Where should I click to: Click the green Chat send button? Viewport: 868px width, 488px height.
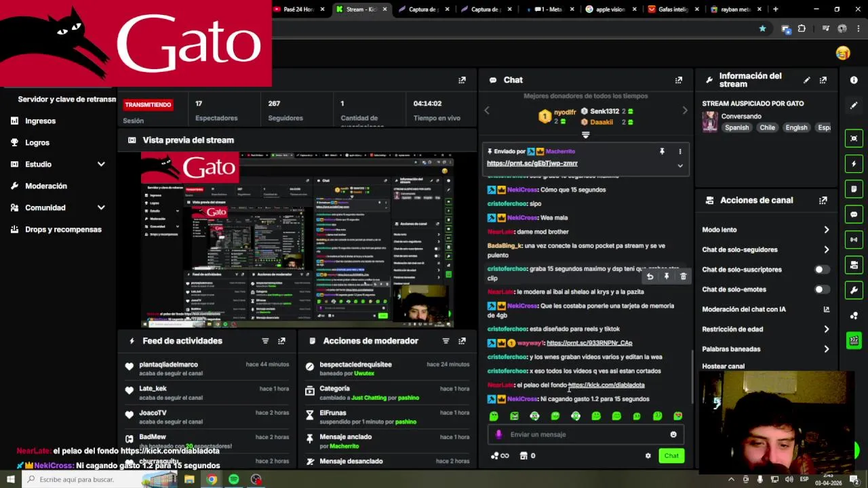(671, 455)
